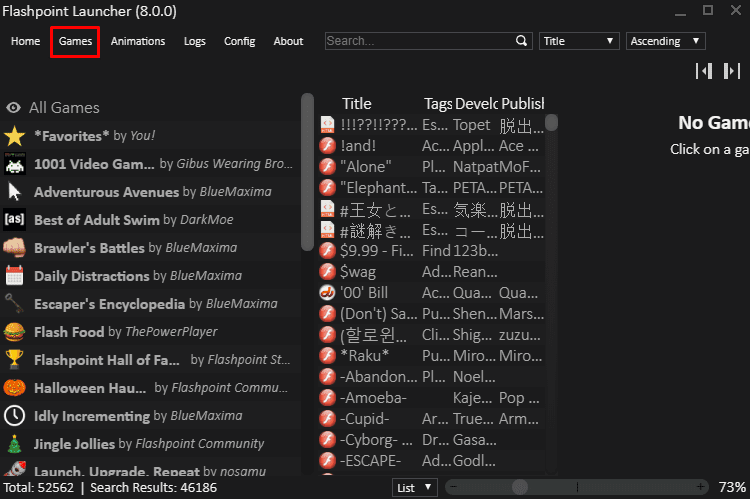Image resolution: width=750 pixels, height=499 pixels.
Task: Open the Animations tab
Action: click(138, 41)
